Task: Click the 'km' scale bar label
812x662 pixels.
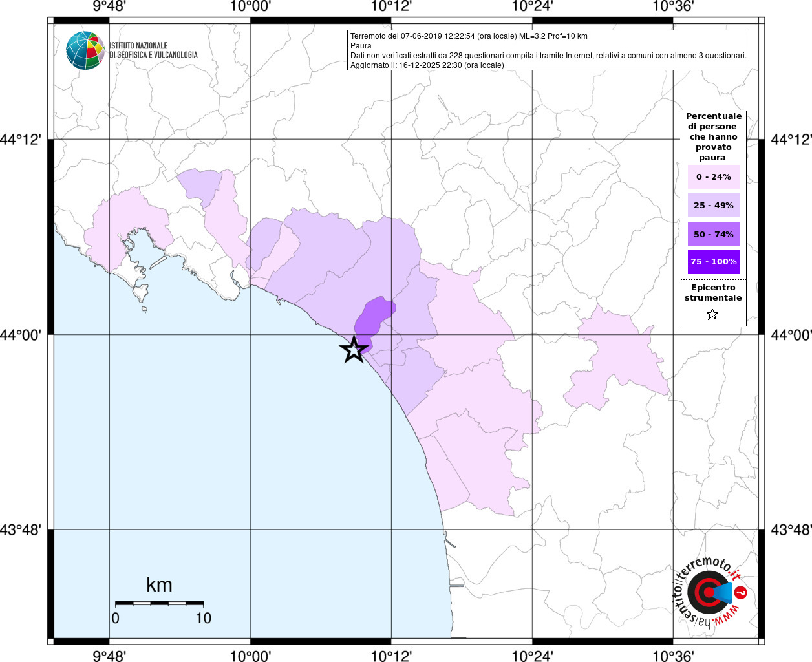Action: (159, 585)
